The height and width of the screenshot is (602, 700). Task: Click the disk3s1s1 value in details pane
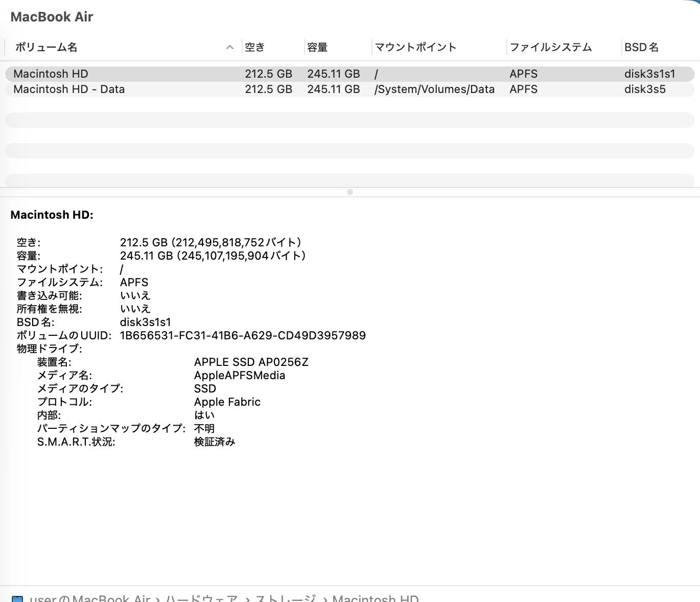[x=146, y=322]
